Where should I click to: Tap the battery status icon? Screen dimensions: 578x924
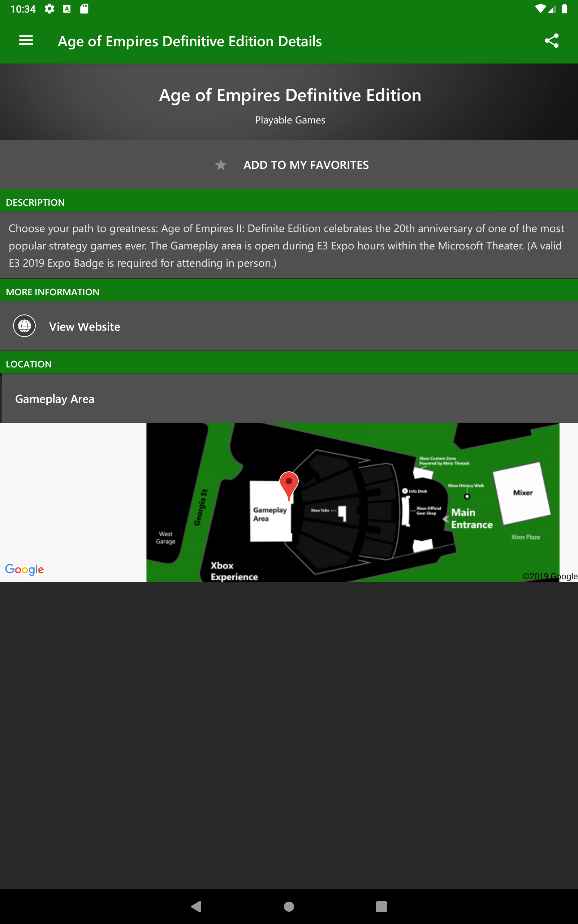[x=565, y=9]
